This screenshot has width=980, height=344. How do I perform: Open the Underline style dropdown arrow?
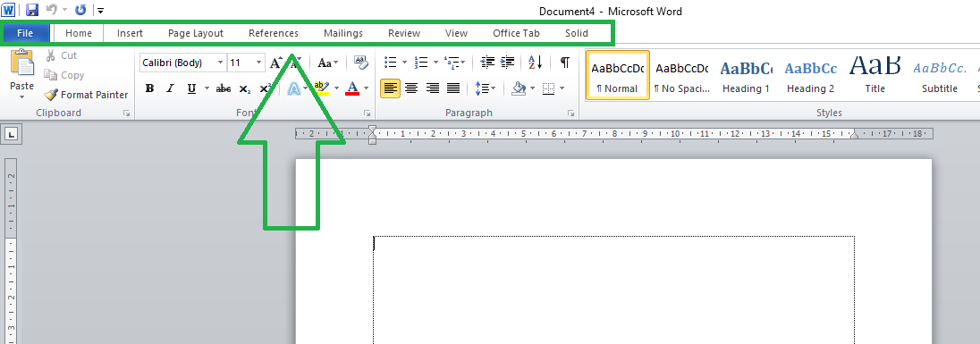(206, 88)
